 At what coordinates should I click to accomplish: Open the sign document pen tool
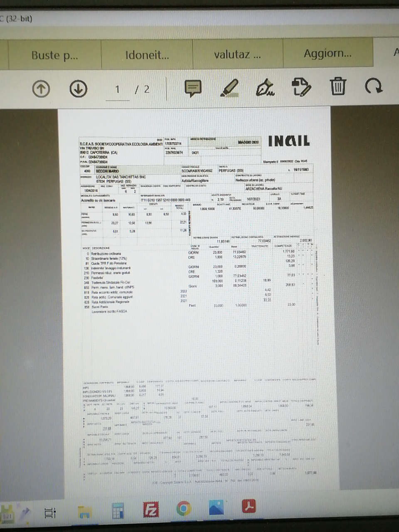265,88
